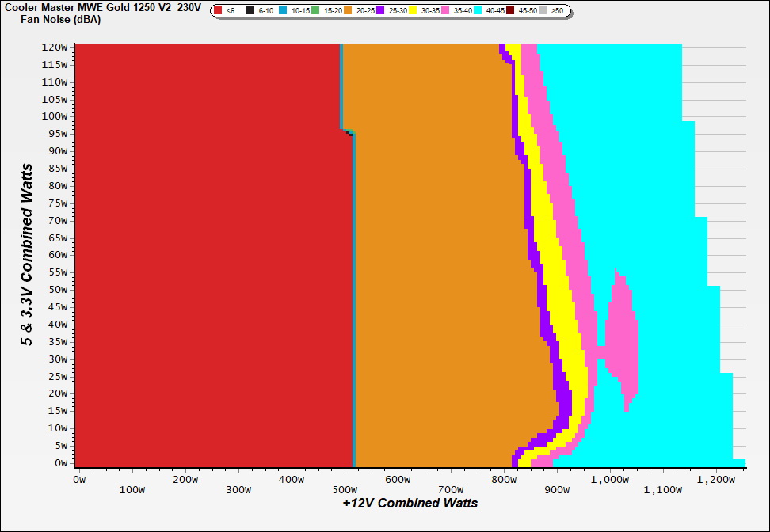770x532 pixels.
Task: Click the purple 25-30 legend swatch
Action: click(380, 11)
